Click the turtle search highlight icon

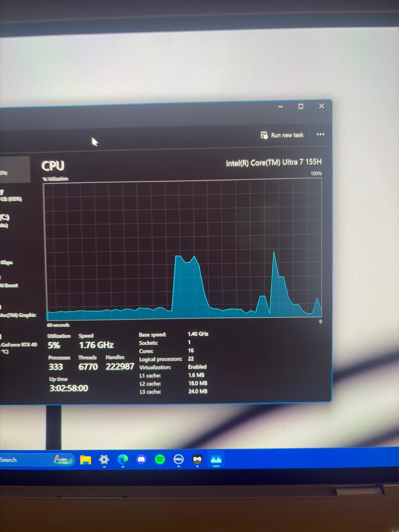(x=63, y=460)
